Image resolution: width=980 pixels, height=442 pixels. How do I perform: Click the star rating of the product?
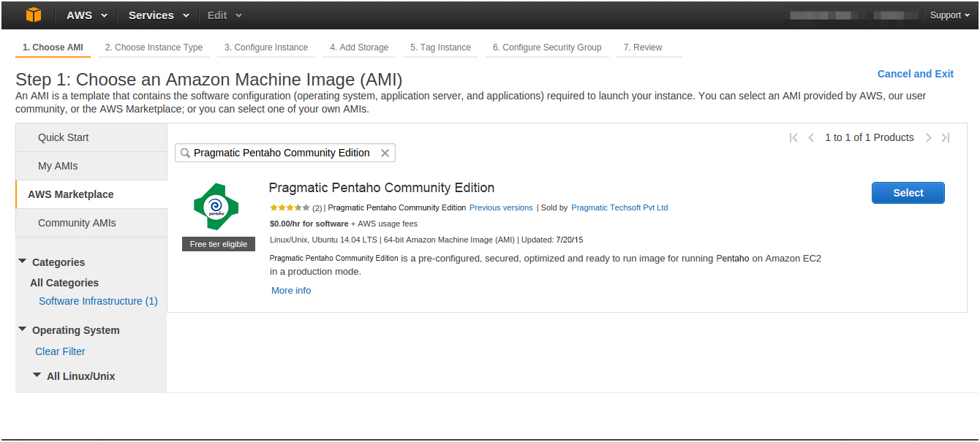coord(290,207)
